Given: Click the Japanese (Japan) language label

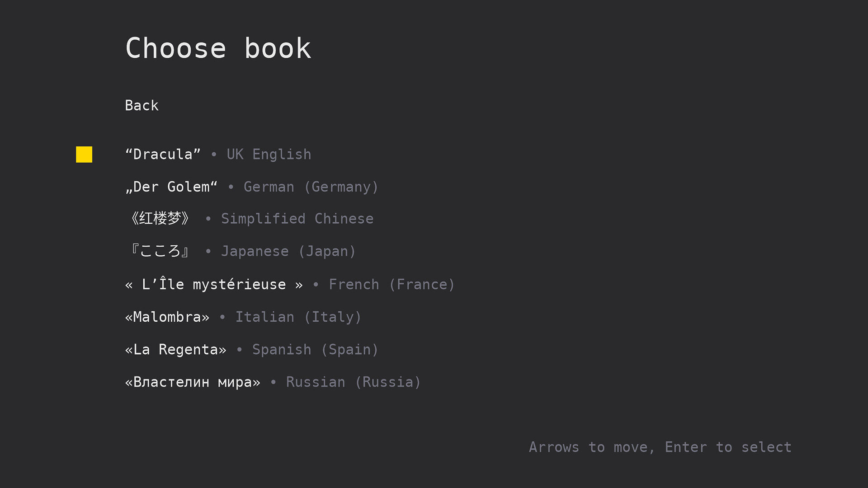Looking at the screenshot, I should tap(288, 251).
